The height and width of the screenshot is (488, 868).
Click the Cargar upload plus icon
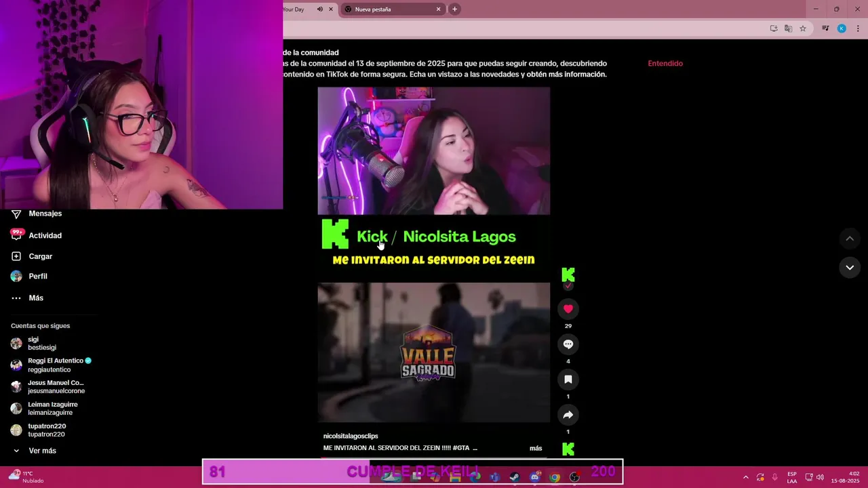coord(16,256)
